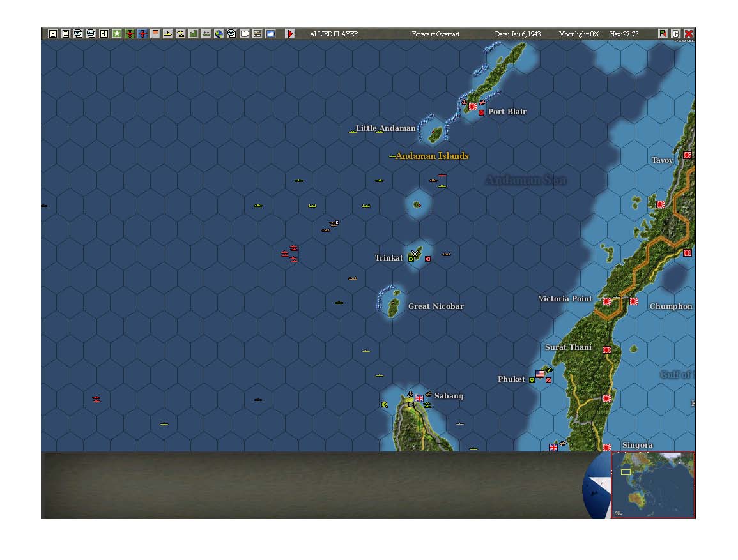
Task: Click the globe toolbar icon
Action: click(219, 34)
